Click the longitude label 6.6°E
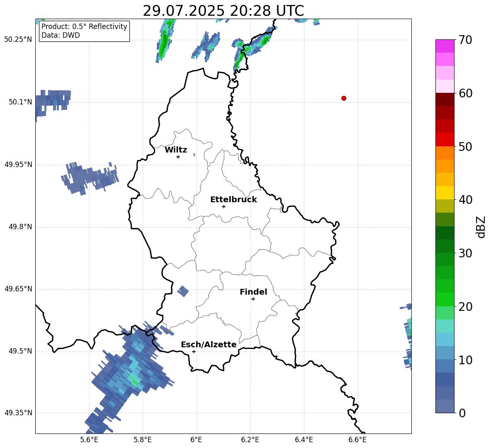The image size is (491, 448). pyautogui.click(x=357, y=440)
